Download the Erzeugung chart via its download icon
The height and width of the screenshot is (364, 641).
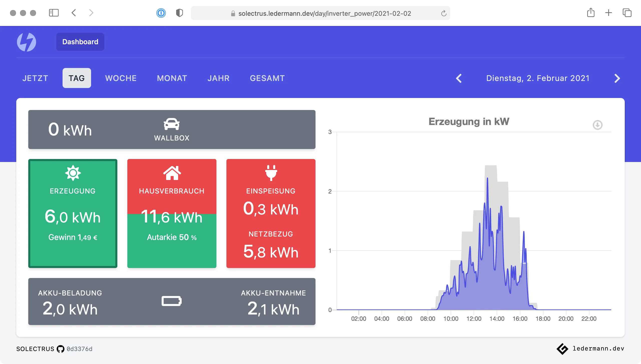click(598, 125)
